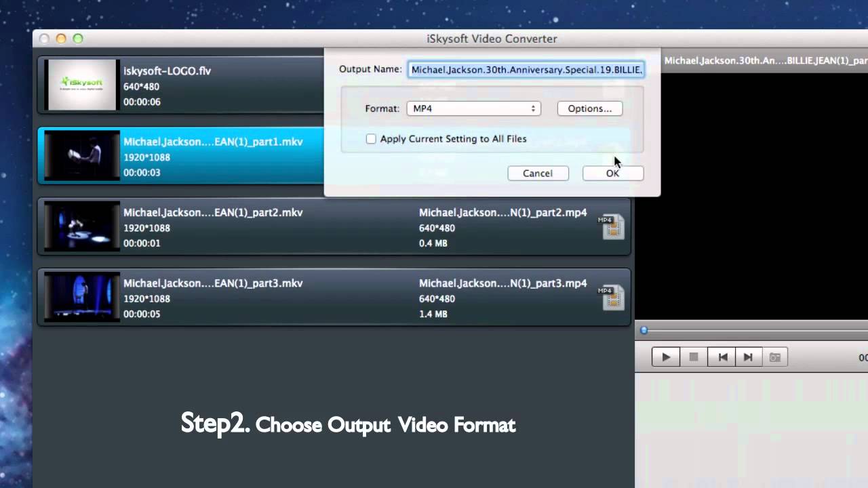Image resolution: width=868 pixels, height=488 pixels.
Task: Select the part2.mkv video thumbnail
Action: tap(82, 227)
